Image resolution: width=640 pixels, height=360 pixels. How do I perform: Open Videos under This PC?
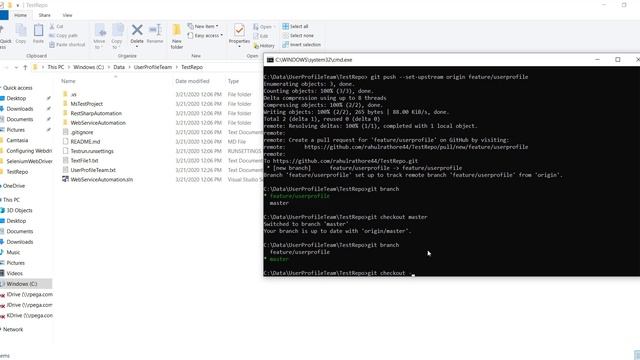14,273
